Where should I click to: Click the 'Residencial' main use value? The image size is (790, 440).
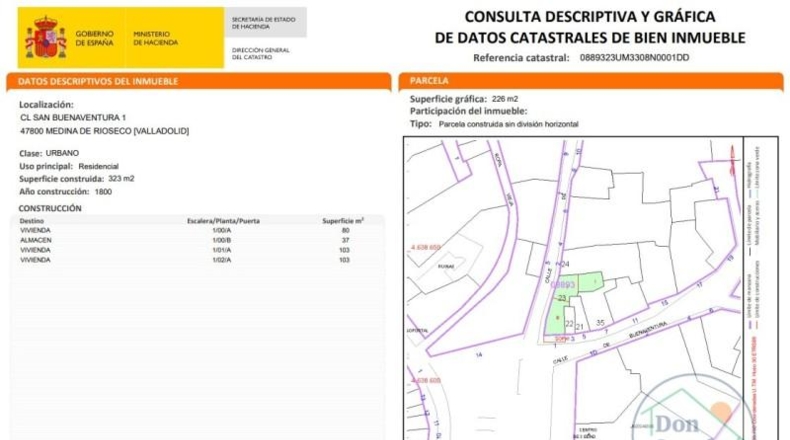(98, 166)
